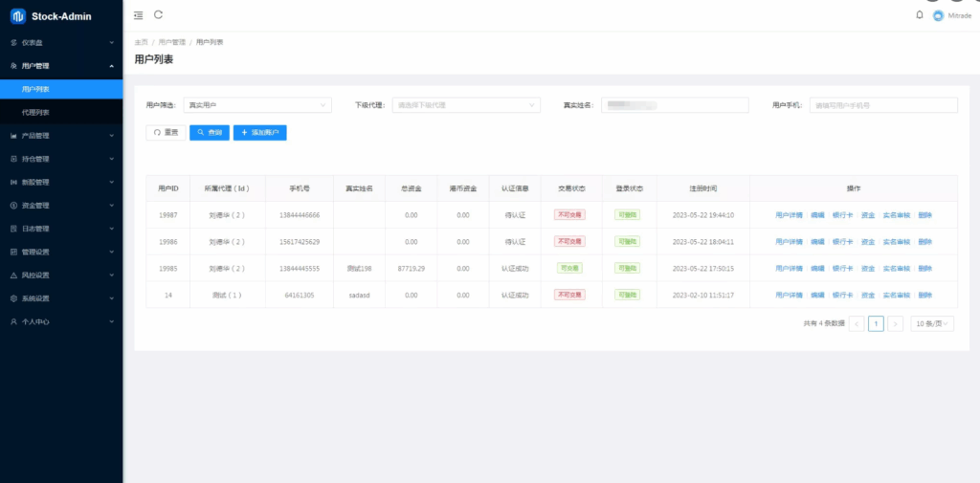Click the 日志管理 document icon in sidebar

(x=13, y=229)
